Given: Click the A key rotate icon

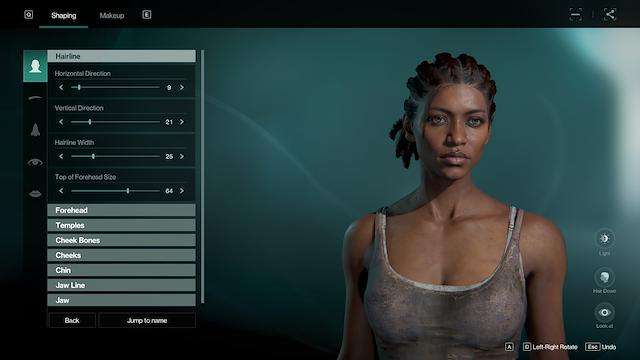Looking at the screenshot, I should [x=509, y=347].
